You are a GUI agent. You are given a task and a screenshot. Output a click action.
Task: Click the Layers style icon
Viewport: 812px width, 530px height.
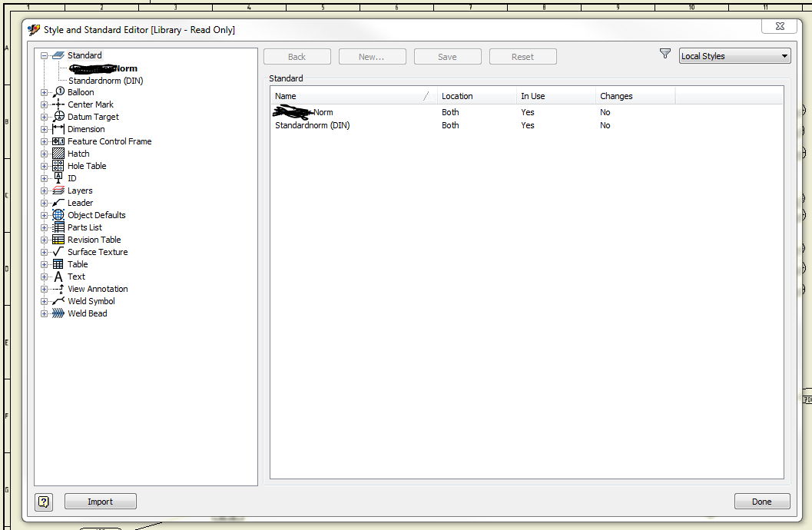[58, 190]
